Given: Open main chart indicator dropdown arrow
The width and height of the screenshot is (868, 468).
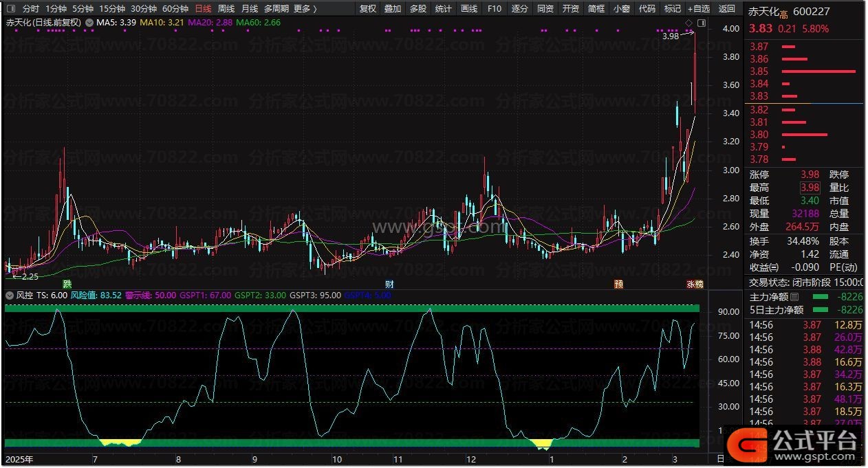Looking at the screenshot, I should 89,22.
